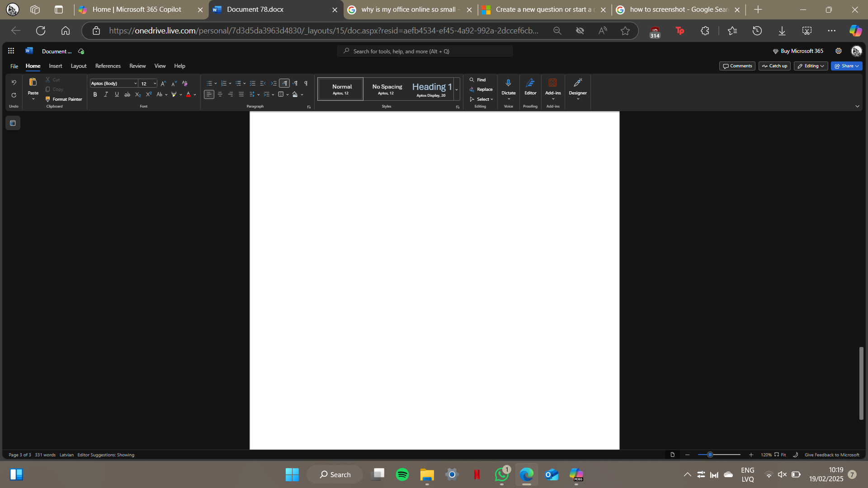Switch to the Layout tab

click(x=79, y=66)
